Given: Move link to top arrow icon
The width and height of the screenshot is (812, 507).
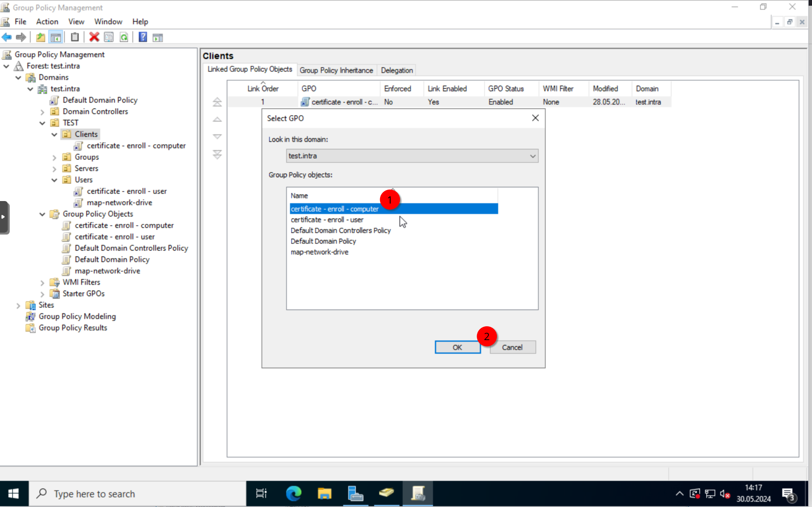Looking at the screenshot, I should point(217,102).
